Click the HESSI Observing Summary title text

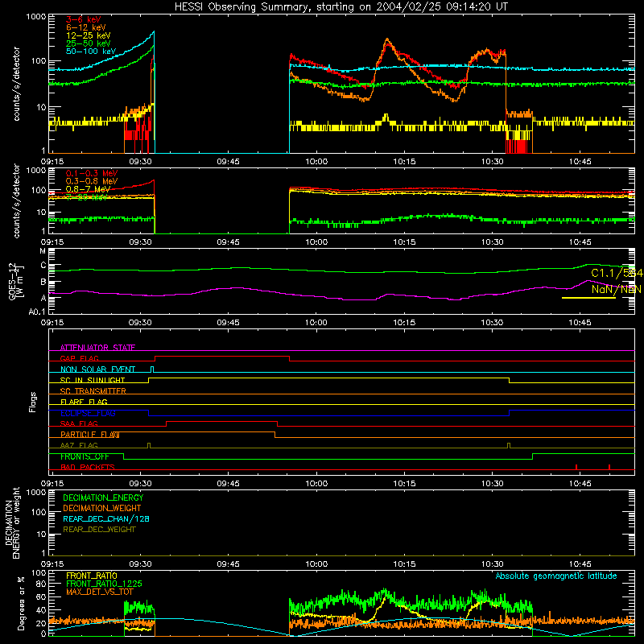(x=341, y=7)
